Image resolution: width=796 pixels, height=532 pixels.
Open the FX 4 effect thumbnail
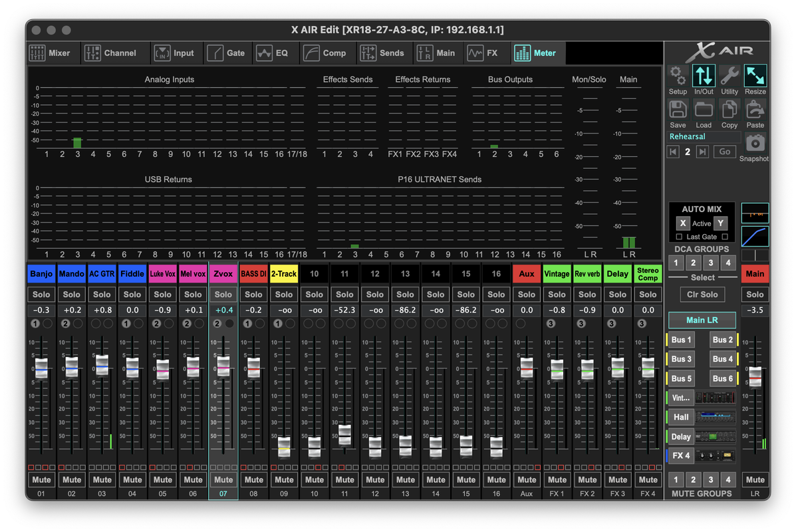[x=716, y=456]
